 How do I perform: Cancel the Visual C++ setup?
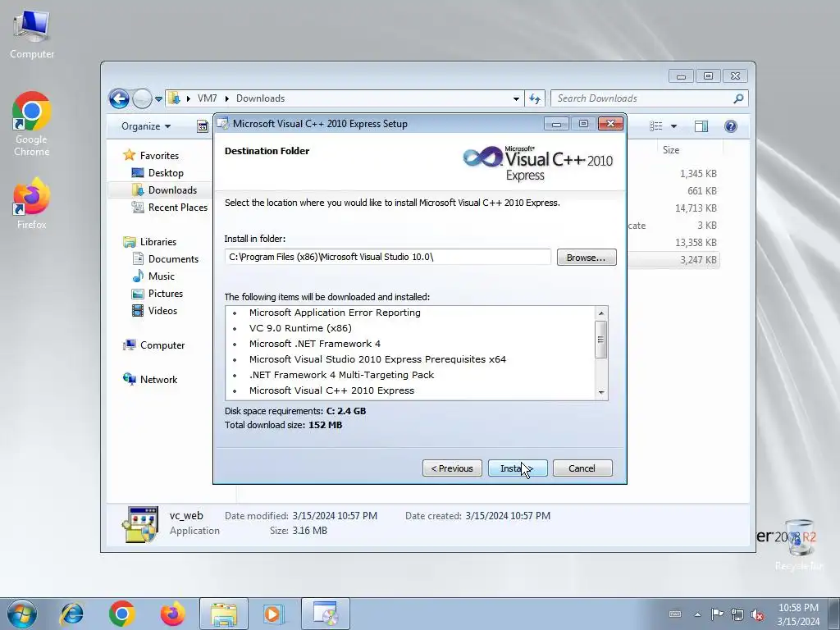coord(582,468)
